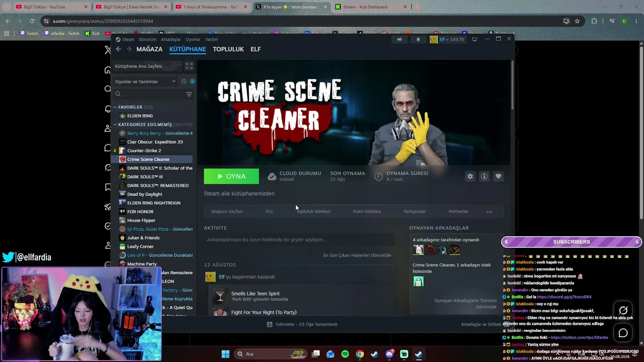644x362 pixels.
Task: Click Kütüphane Ana Sayfası button
Action: (146, 66)
